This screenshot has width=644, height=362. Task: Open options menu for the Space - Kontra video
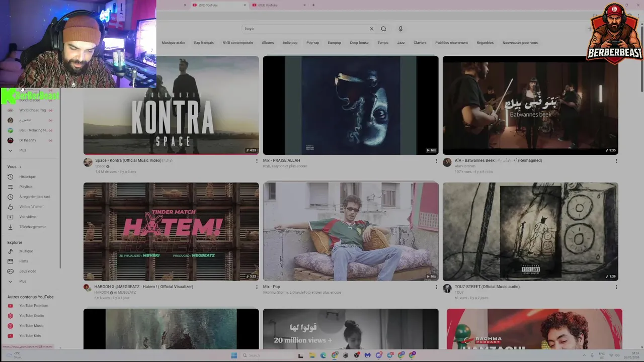(x=257, y=161)
